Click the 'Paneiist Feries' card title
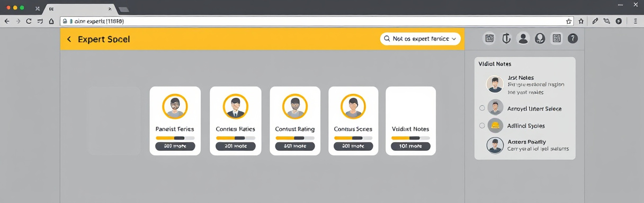The width and height of the screenshot is (644, 203). [175, 129]
